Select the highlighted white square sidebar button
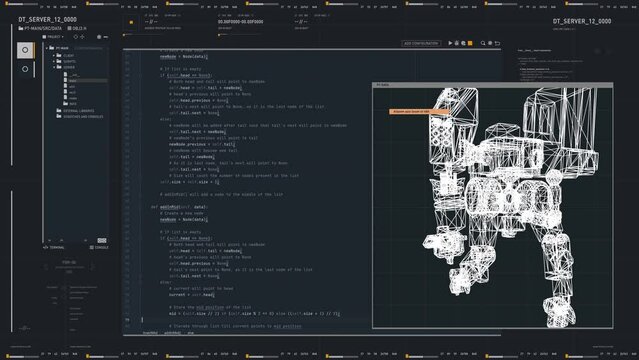This screenshot has width=639, height=360. coord(25,50)
